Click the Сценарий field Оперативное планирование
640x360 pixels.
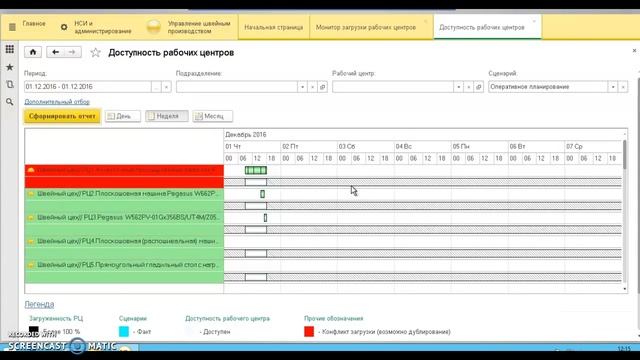click(548, 87)
